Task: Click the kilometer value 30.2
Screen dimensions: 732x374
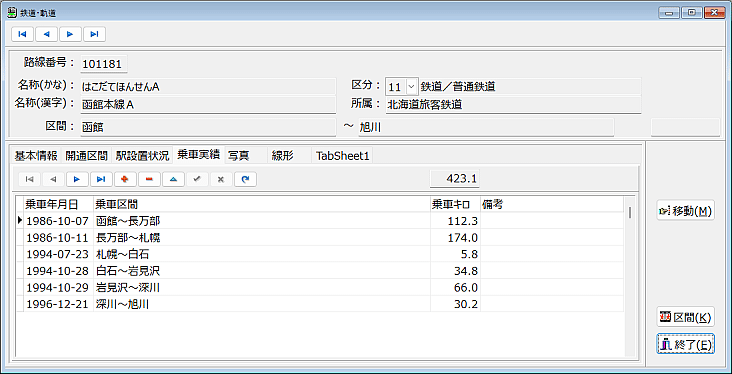Action: (455, 304)
